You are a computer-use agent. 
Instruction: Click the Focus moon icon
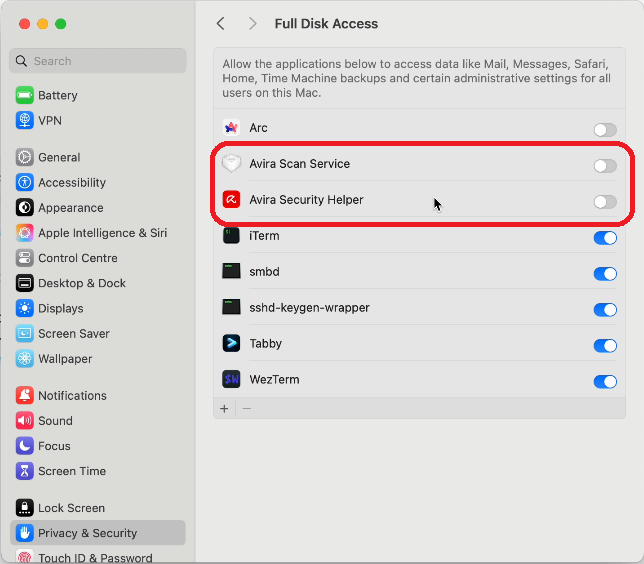point(25,446)
